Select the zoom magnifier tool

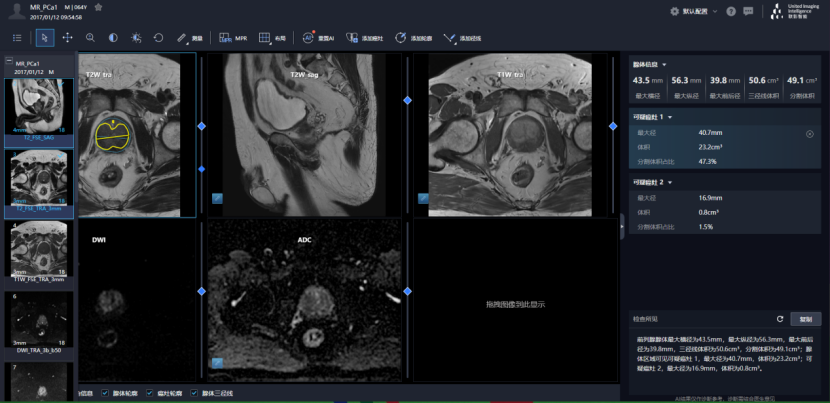[x=91, y=38]
